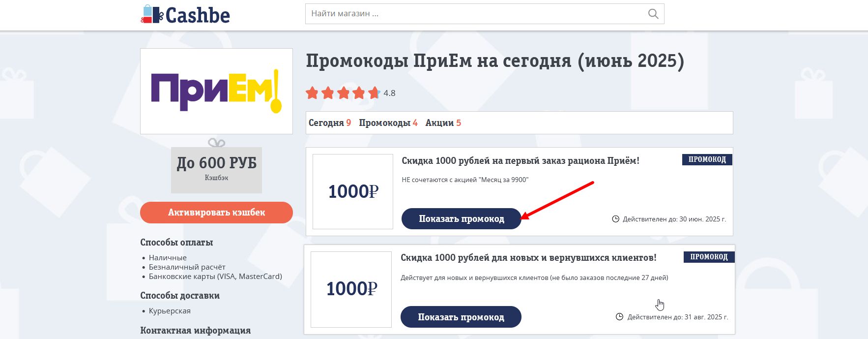Click the 1000₽ thumbnail of returning clients offer

click(351, 289)
